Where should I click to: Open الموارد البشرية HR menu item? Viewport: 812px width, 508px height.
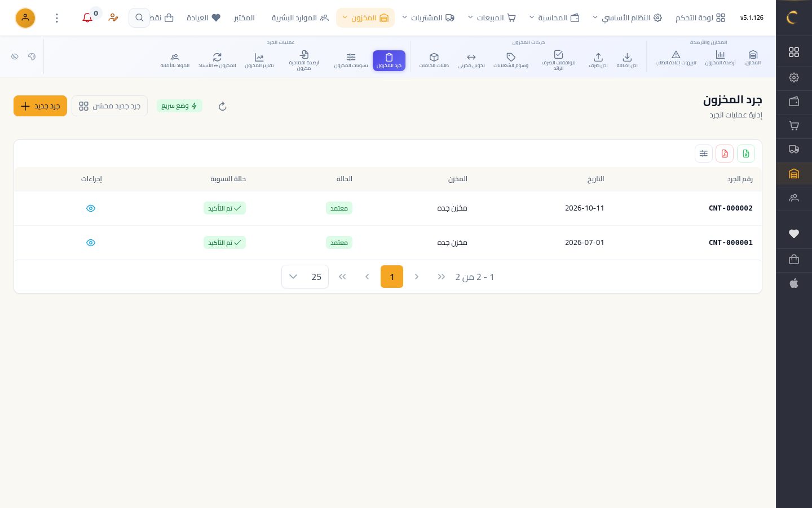(300, 18)
